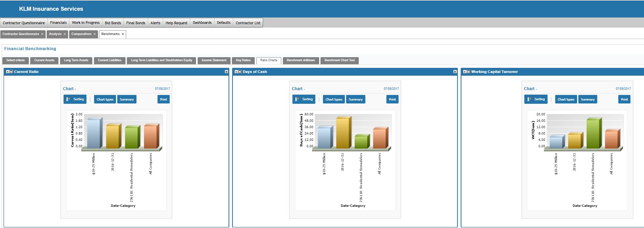
Task: Open Sorting in the Current Ratio chart
Action: 75,99
